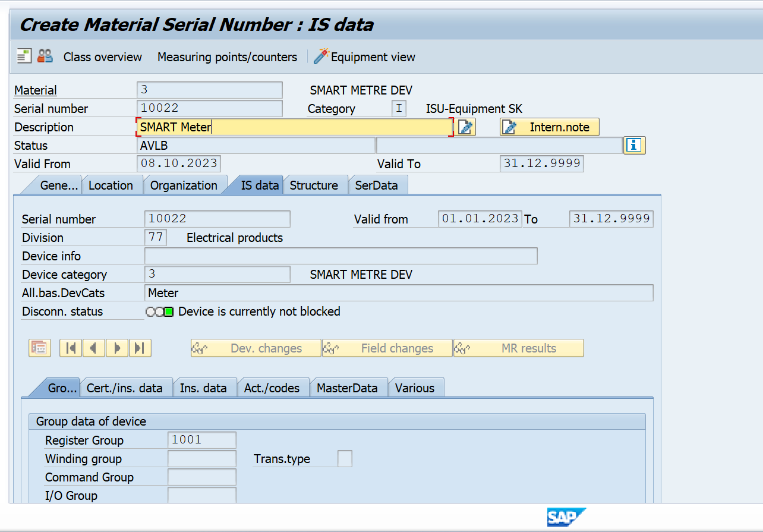Open the Ins. data tab
This screenshot has height=532, width=763.
[204, 388]
